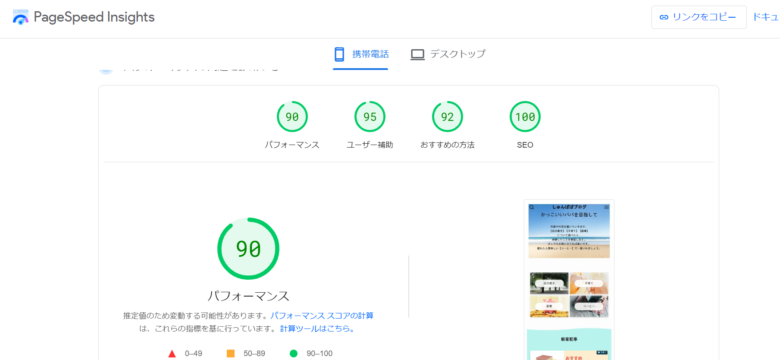Open the パフォーマンス スコアの計算 link
Viewport: 780px width, 360px height.
[x=322, y=316]
